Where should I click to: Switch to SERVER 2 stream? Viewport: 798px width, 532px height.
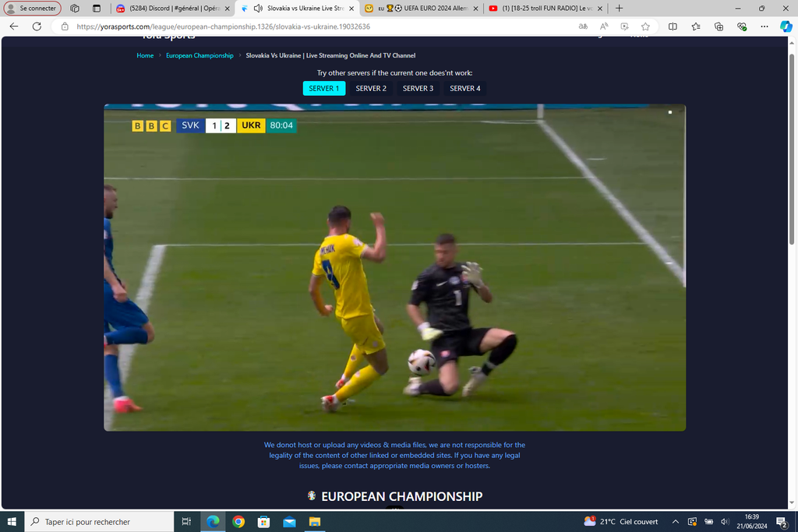[371, 89]
